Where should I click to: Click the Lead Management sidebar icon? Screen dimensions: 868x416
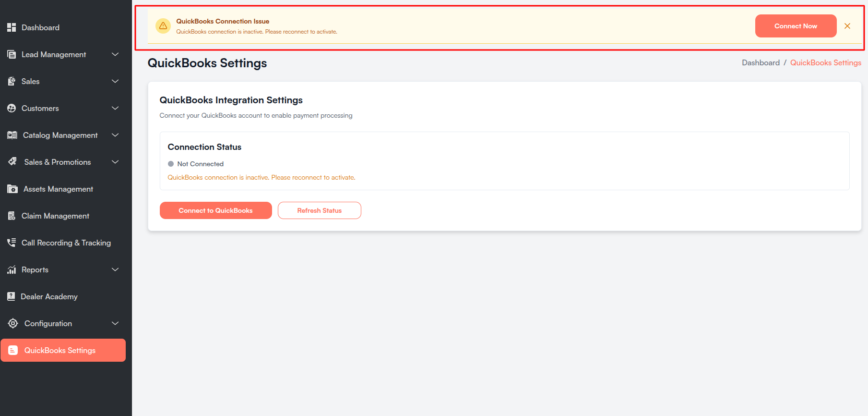pos(12,54)
